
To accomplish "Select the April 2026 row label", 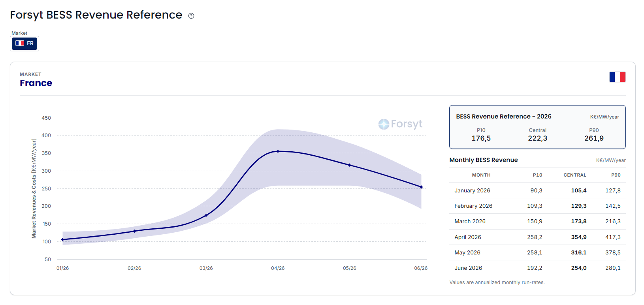I will (x=468, y=237).
